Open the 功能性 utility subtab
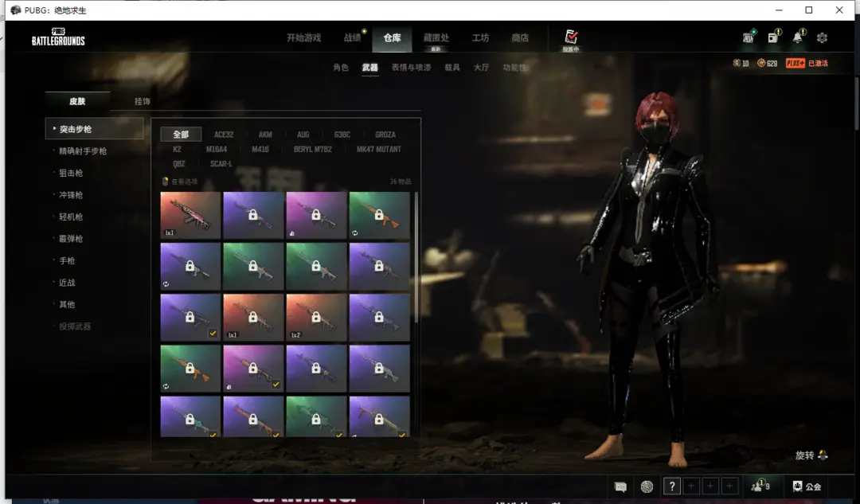This screenshot has width=860, height=504. coord(514,68)
